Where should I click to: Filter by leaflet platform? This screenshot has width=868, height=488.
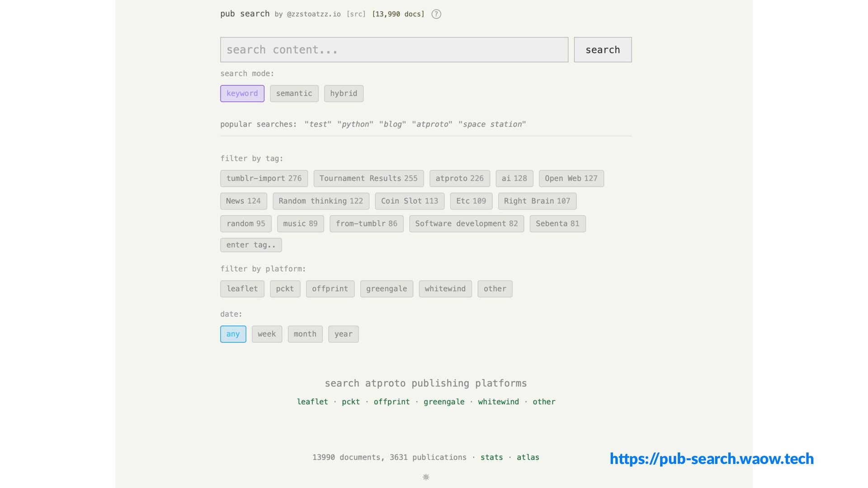point(242,289)
